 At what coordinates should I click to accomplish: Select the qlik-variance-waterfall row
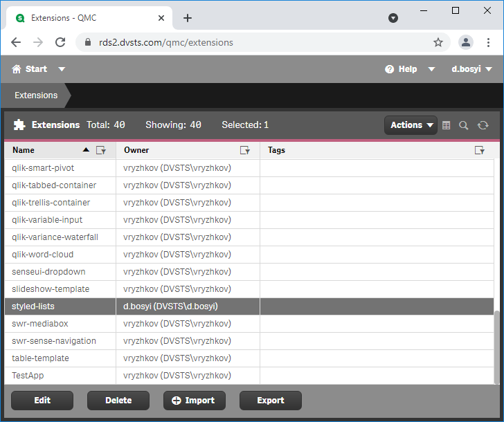(x=249, y=237)
